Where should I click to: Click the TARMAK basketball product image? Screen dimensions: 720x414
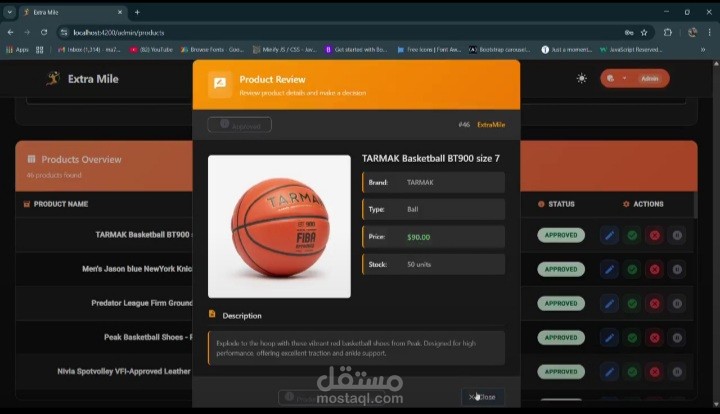pyautogui.click(x=279, y=227)
